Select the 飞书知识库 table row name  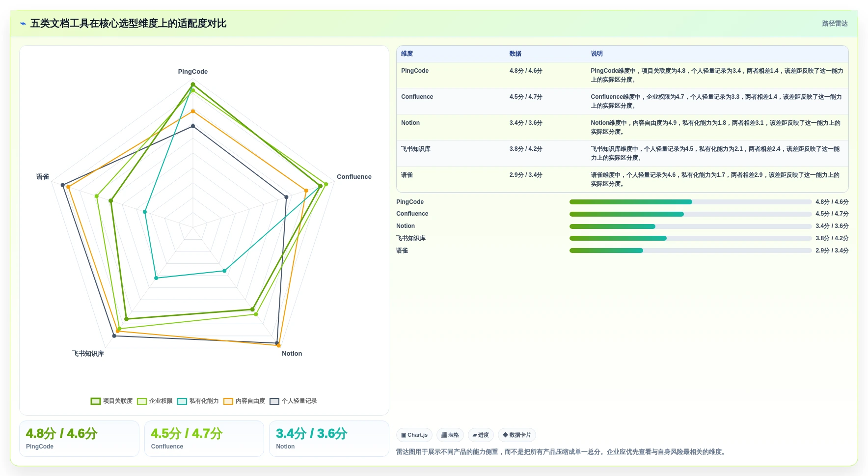[416, 149]
